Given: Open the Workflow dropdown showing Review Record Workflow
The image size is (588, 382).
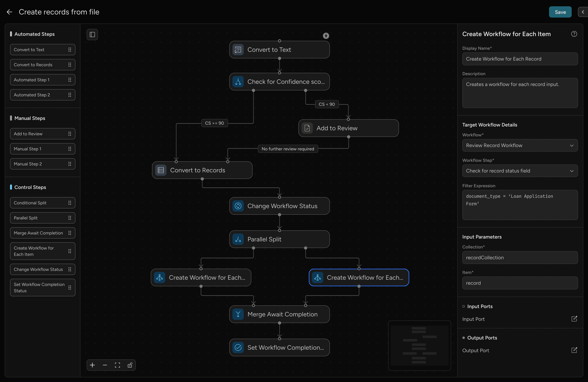Looking at the screenshot, I should (520, 145).
